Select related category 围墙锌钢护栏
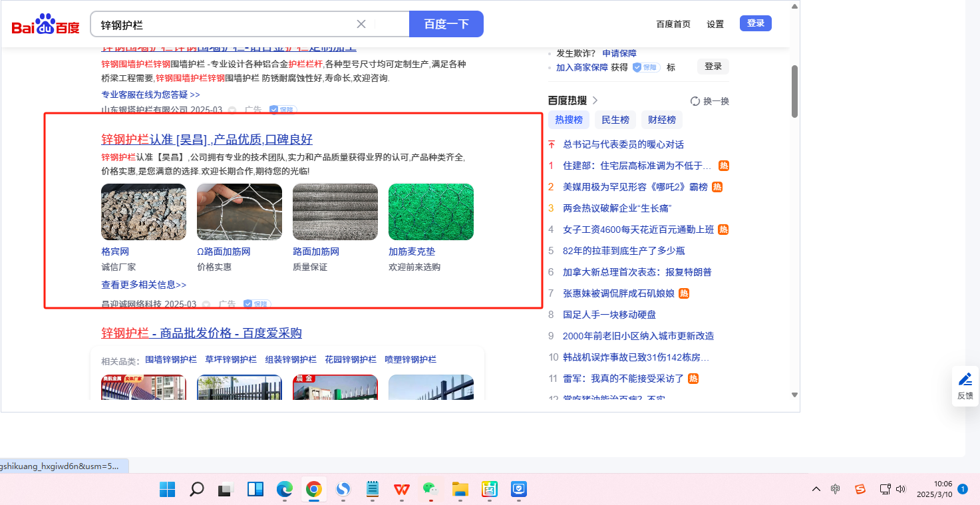The image size is (980, 505). 171,360
